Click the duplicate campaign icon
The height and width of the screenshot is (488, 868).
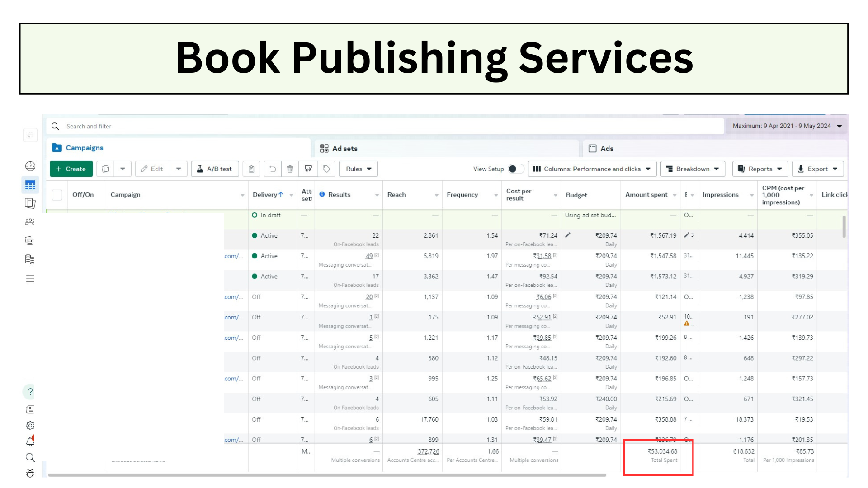[x=105, y=169]
